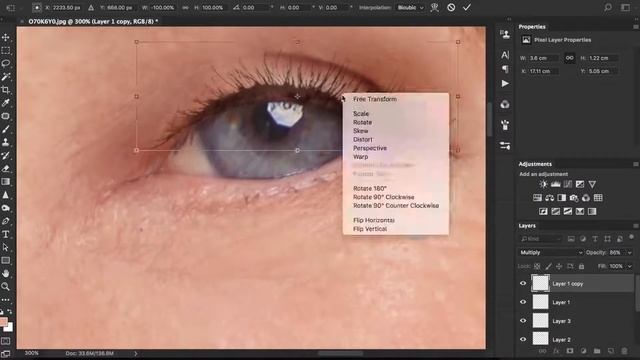Cancel transform with the circle-slash icon
Screen dimensions: 640x360
[451, 7]
